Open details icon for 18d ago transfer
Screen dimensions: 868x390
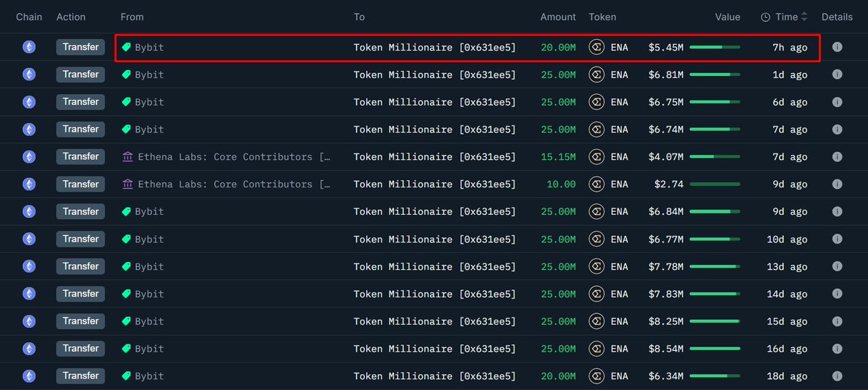click(837, 376)
